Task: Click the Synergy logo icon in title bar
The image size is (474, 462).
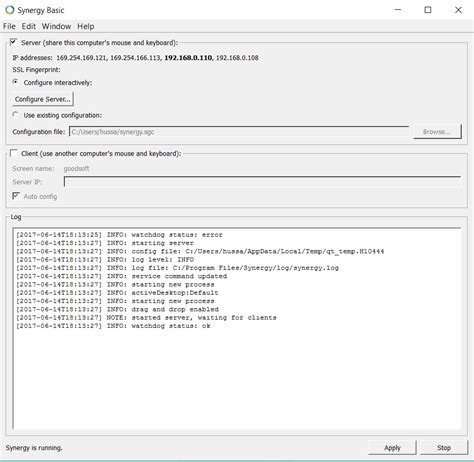Action: coord(10,10)
